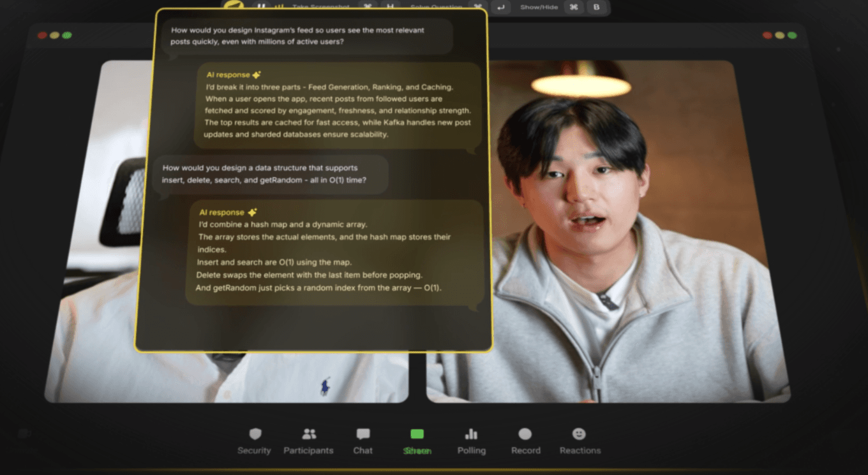Click the Take Screenshot button

321,7
